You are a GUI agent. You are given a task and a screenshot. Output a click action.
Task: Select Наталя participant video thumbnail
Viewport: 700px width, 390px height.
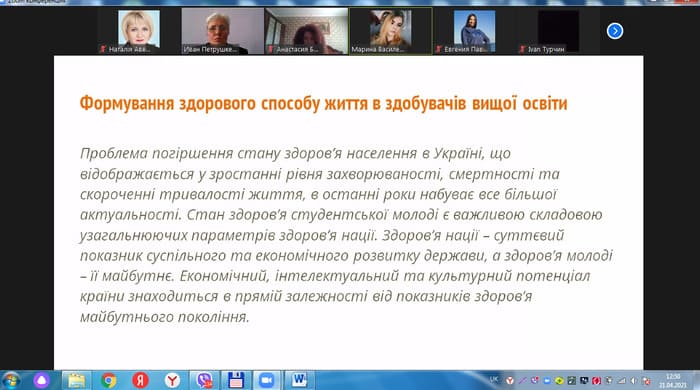pos(139,31)
